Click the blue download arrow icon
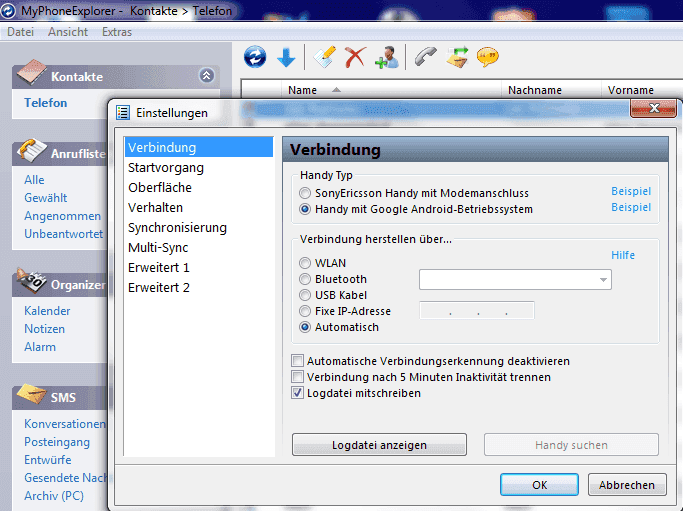 tap(286, 58)
